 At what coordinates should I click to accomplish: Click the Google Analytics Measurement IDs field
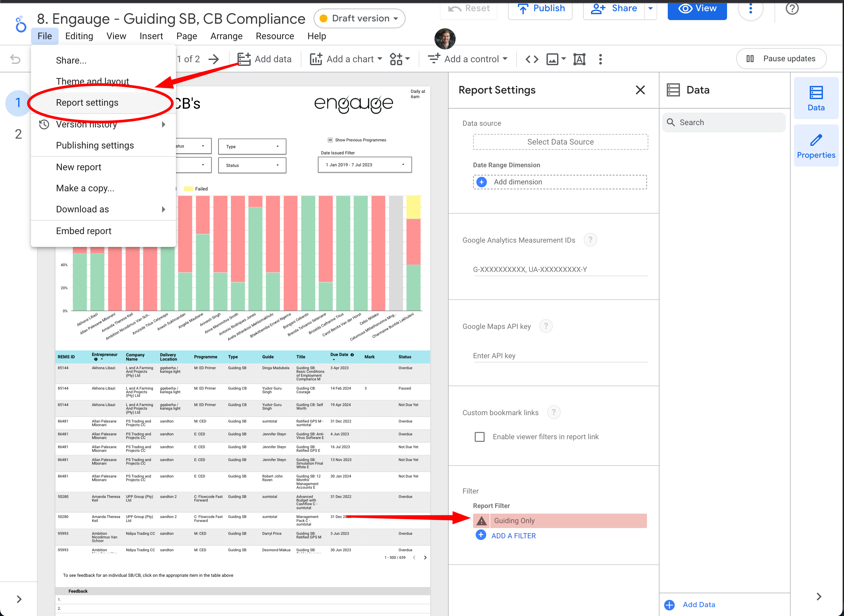point(560,269)
